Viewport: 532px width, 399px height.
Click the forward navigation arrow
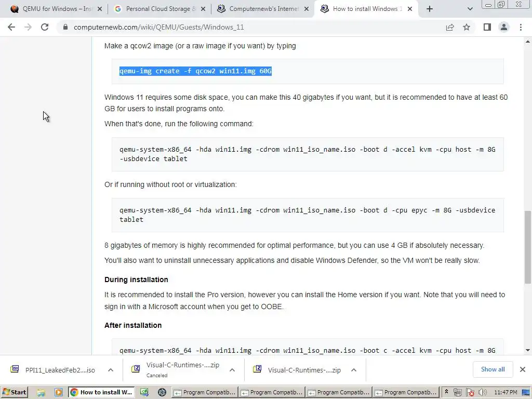click(28, 27)
